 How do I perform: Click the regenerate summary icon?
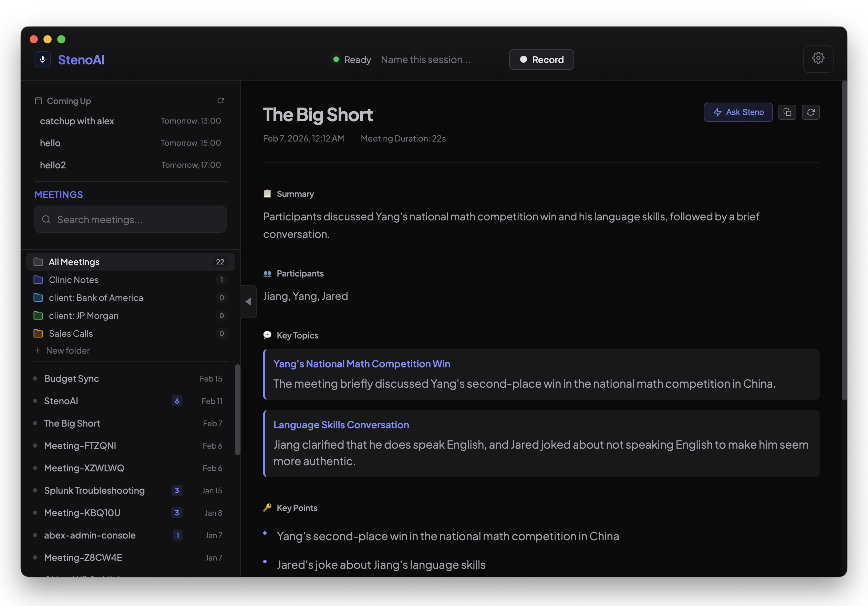(810, 112)
